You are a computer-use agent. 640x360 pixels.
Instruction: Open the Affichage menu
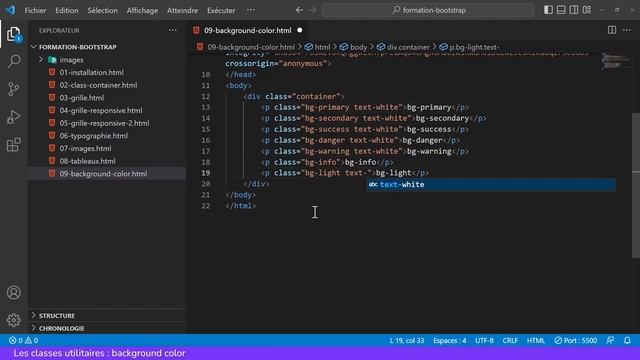[x=142, y=10]
